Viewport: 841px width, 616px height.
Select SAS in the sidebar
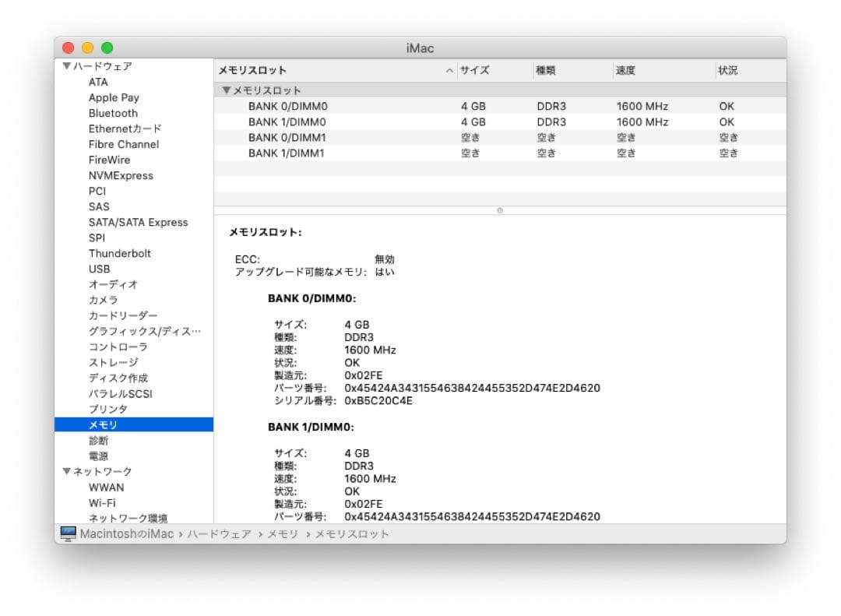click(x=99, y=206)
